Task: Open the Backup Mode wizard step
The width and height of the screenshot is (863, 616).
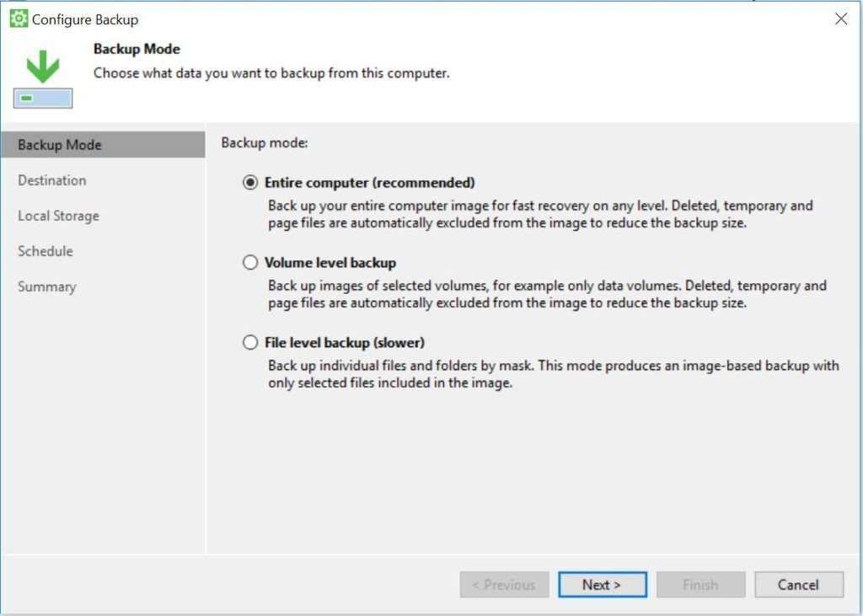Action: tap(60, 145)
